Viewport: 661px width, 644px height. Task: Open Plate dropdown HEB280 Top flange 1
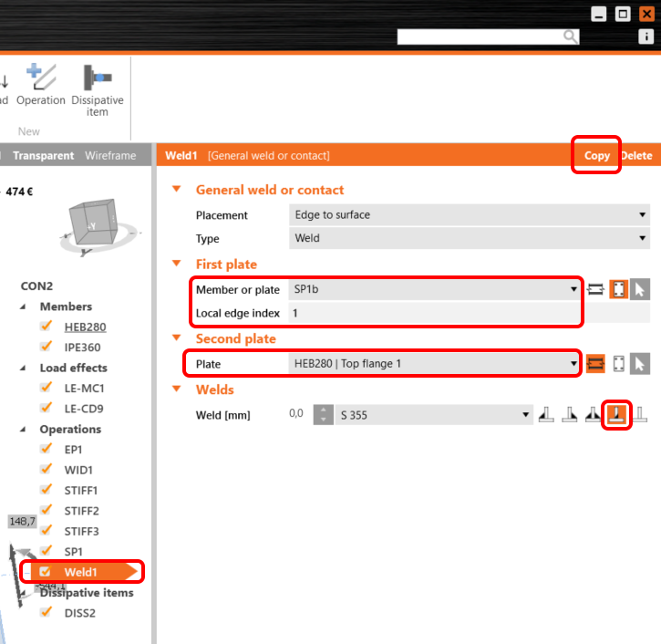click(434, 364)
